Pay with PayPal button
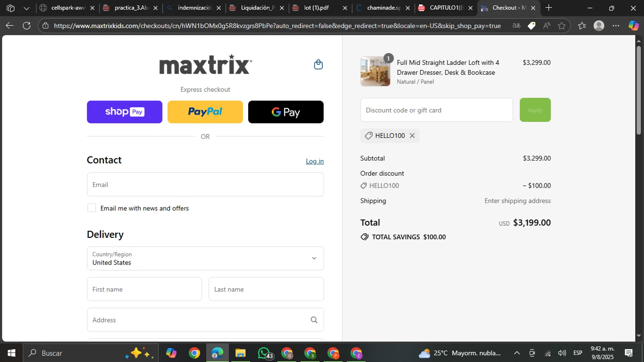Image resolution: width=644 pixels, height=362 pixels. pos(205,112)
